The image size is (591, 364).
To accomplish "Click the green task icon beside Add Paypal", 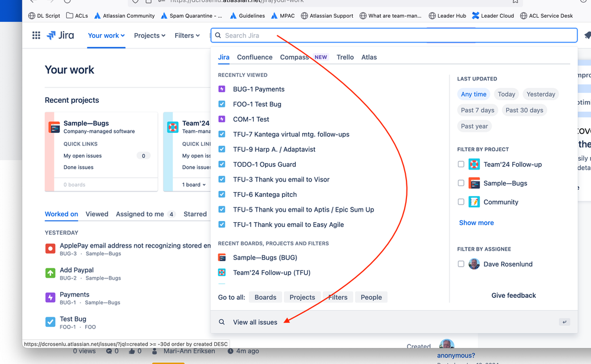I will [x=50, y=273].
